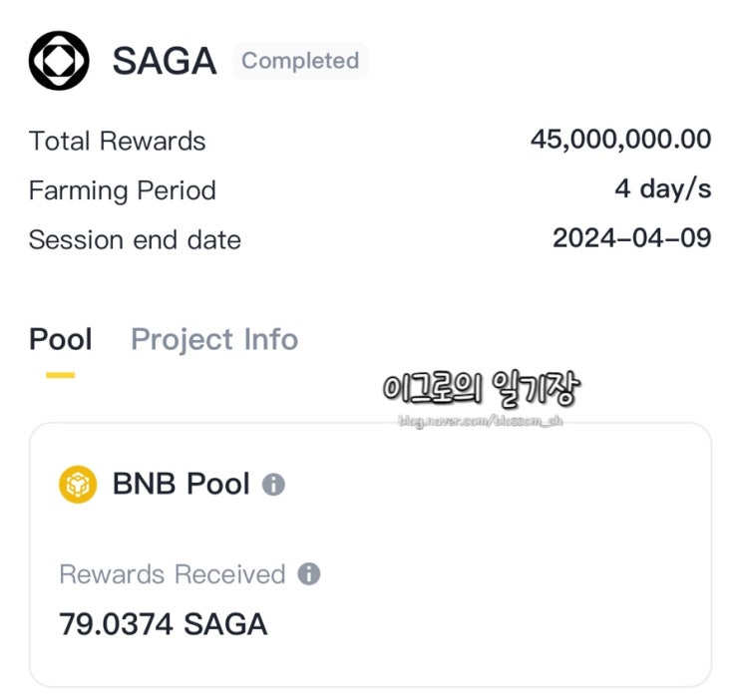Click the 2024-04-09 end date value
741x700 pixels.
point(631,237)
